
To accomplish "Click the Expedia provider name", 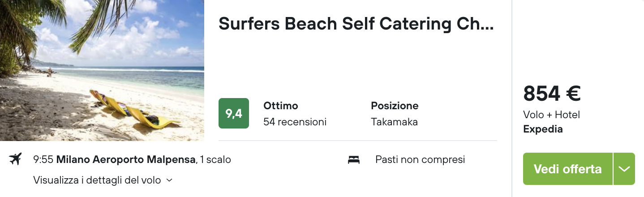I will pos(543,129).
